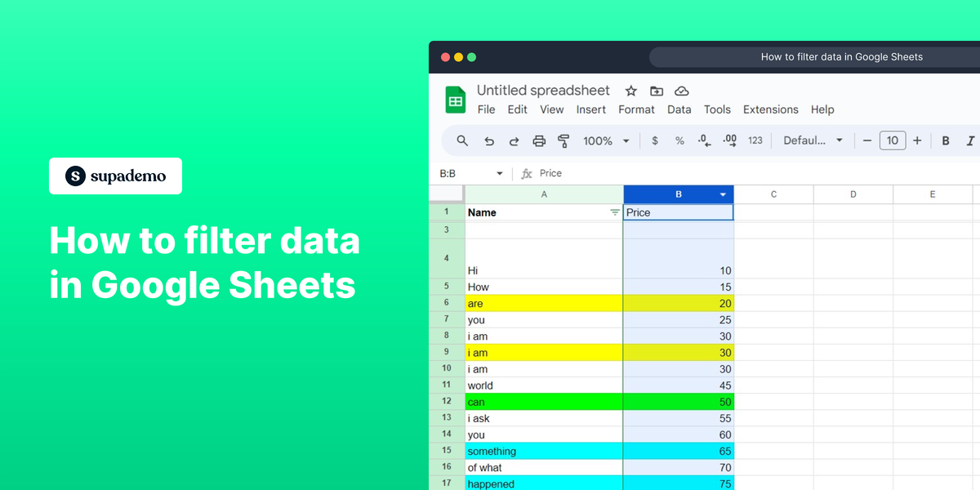Star the Untitled spreadsheet
This screenshot has width=980, height=490.
[630, 91]
